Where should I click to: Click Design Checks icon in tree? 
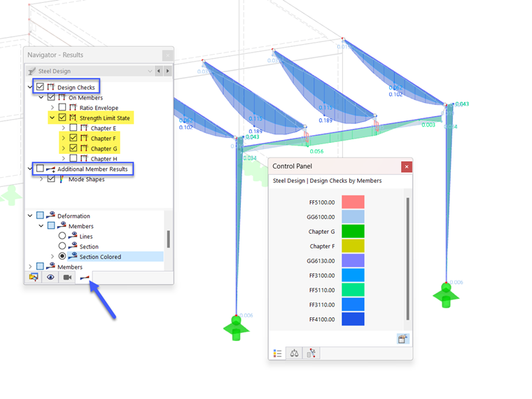pyautogui.click(x=51, y=87)
